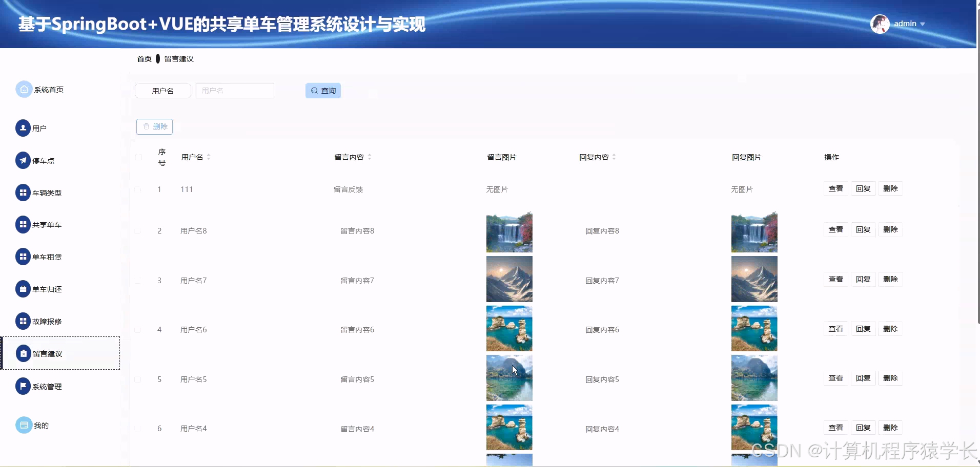Screen dimensions: 980x467
Task: Click the 回复 button for row 1
Action: [x=863, y=188]
